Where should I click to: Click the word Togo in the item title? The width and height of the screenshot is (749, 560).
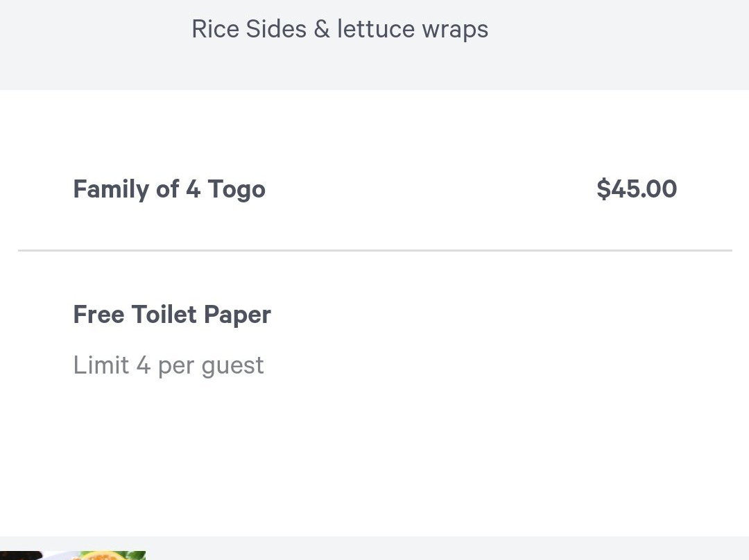(236, 189)
